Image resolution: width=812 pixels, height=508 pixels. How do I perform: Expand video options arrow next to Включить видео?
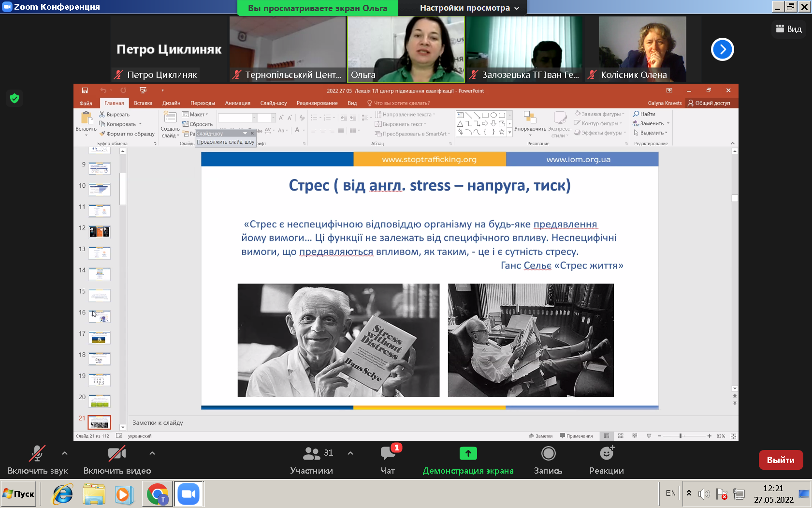coord(152,453)
